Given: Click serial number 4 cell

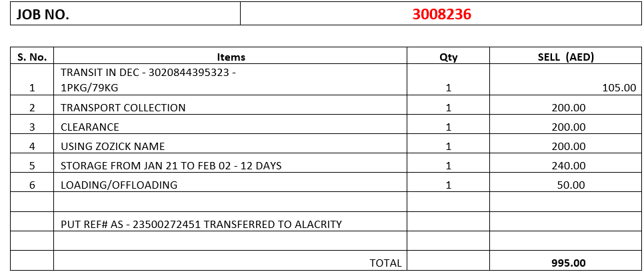Looking at the screenshot, I should pyautogui.click(x=32, y=146).
